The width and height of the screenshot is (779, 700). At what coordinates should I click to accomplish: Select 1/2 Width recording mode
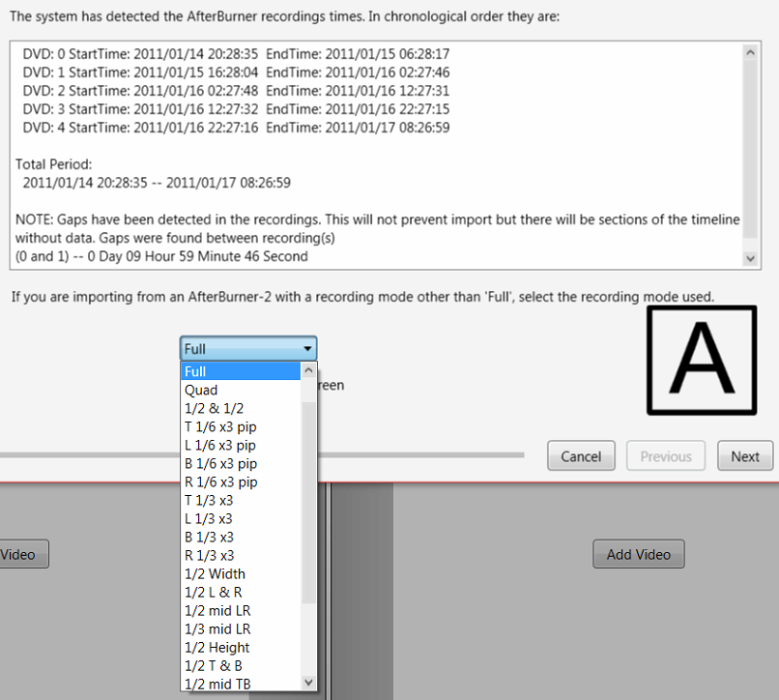coord(241,573)
